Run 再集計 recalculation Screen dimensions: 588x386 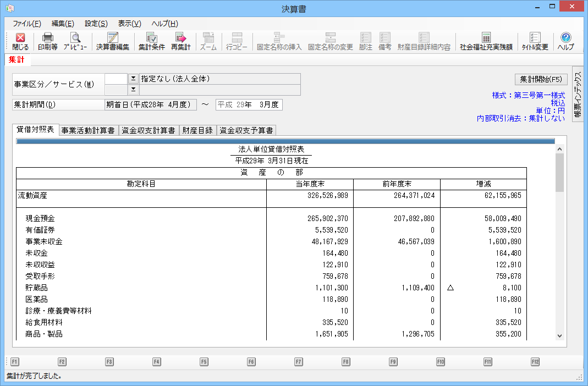pos(180,42)
